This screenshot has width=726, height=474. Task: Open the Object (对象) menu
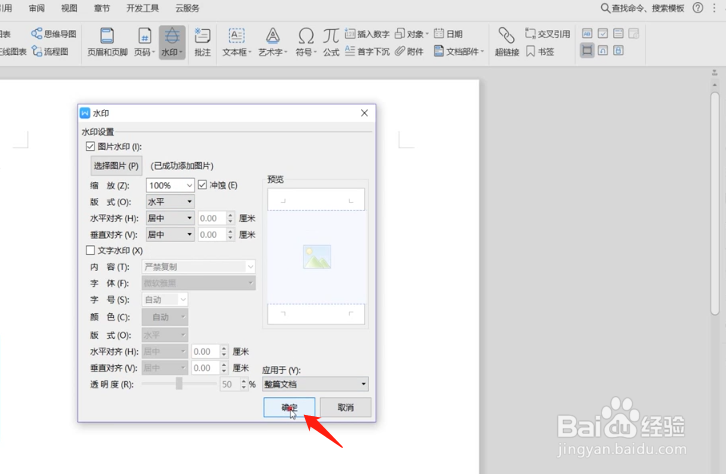(411, 34)
